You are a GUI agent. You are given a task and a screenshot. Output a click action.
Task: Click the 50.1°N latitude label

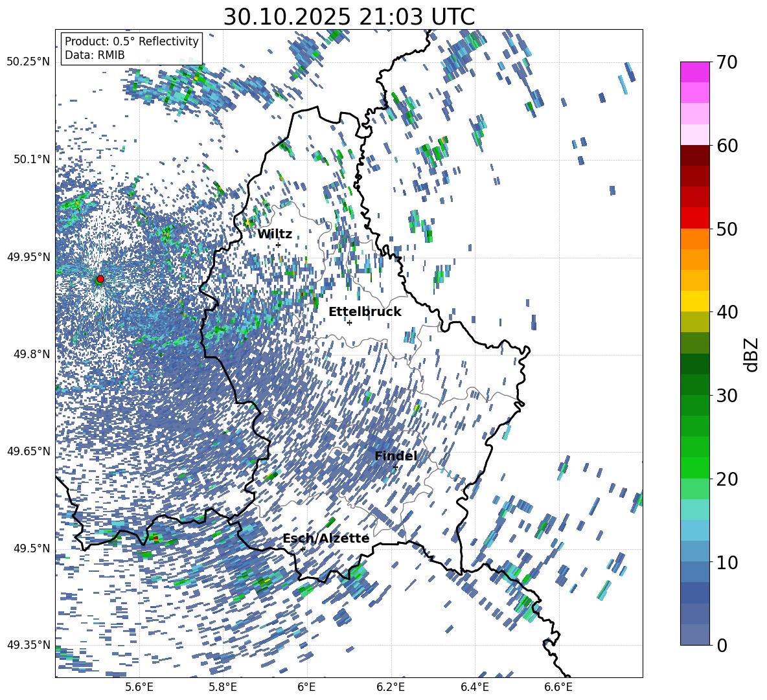[x=32, y=159]
